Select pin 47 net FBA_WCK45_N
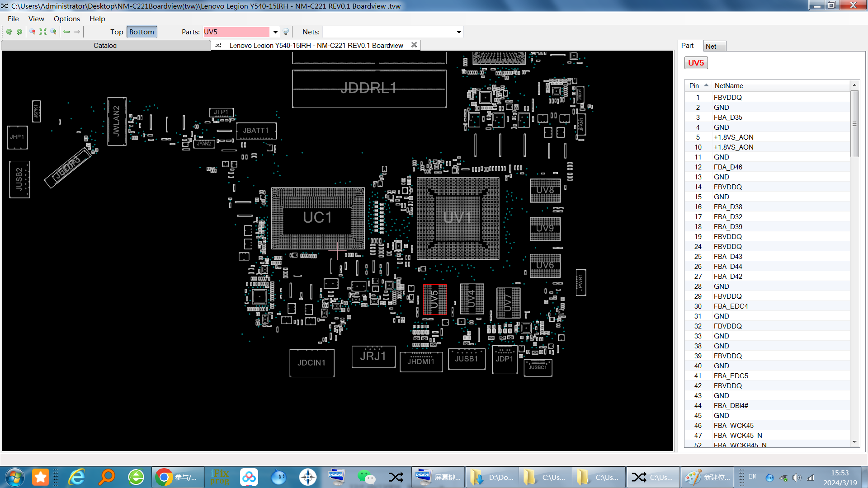This screenshot has width=868, height=488. click(767, 436)
